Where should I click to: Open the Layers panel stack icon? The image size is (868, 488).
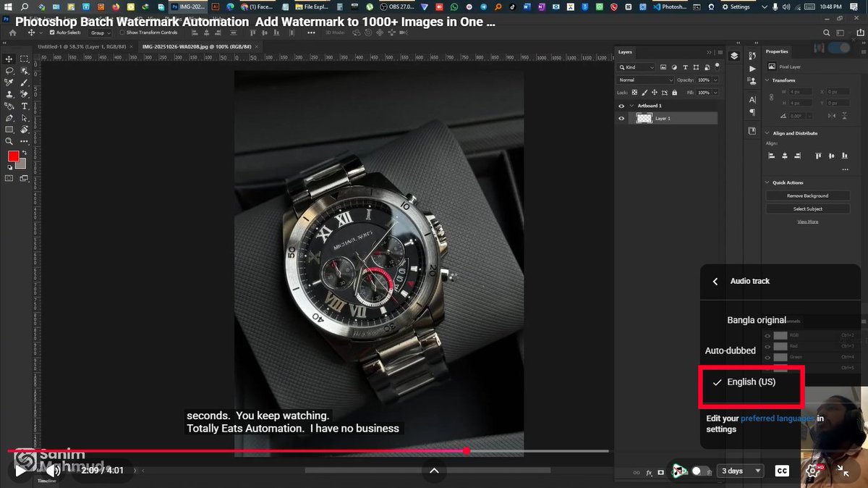734,56
